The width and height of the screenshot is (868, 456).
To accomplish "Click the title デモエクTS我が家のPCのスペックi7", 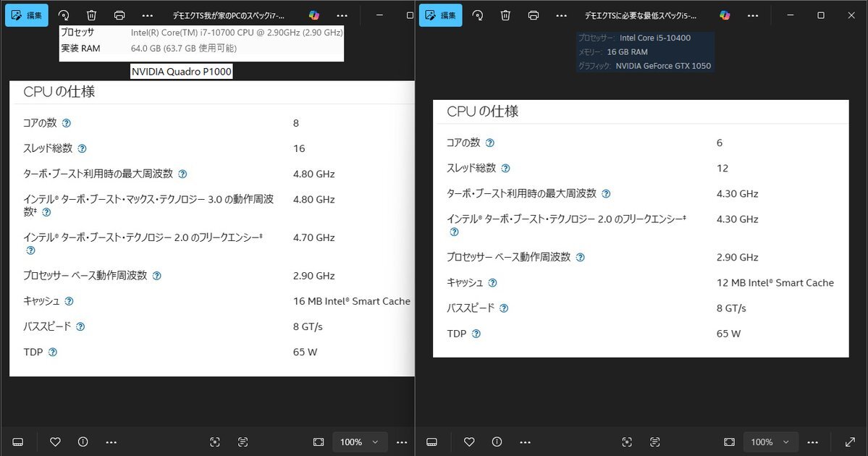I will pos(229,15).
